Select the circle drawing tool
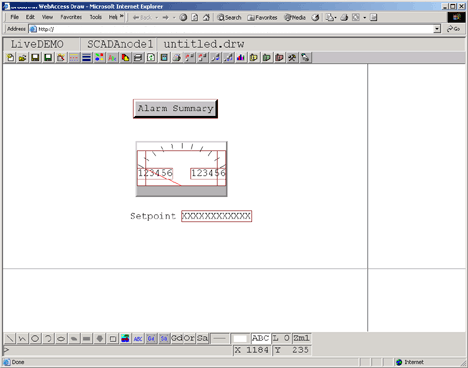 (35, 339)
